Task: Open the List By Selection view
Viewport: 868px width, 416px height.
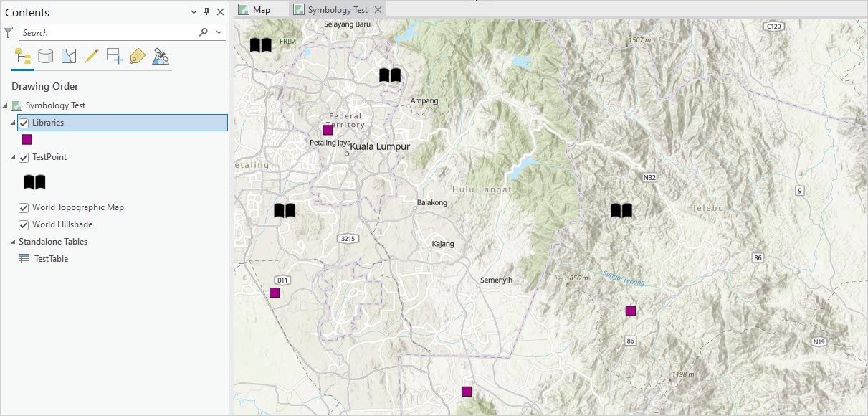Action: [x=68, y=56]
